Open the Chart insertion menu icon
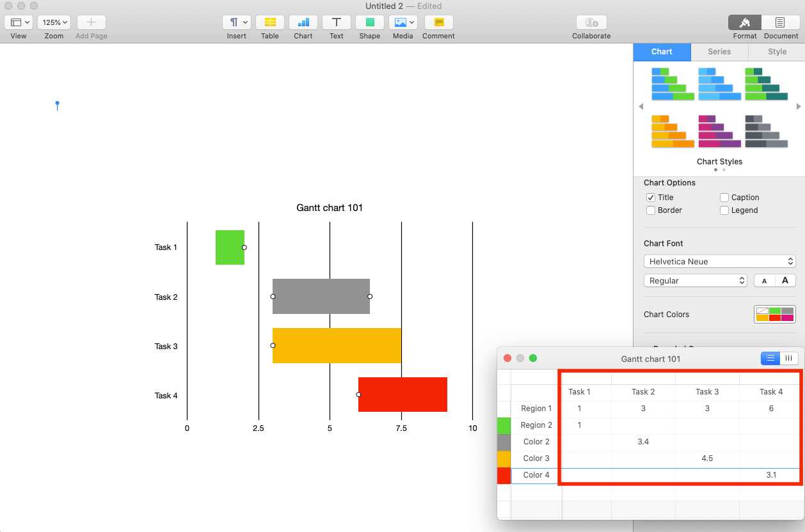 click(x=303, y=22)
